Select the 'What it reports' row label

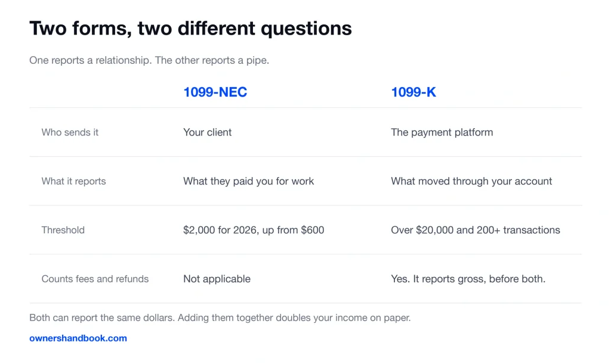73,181
